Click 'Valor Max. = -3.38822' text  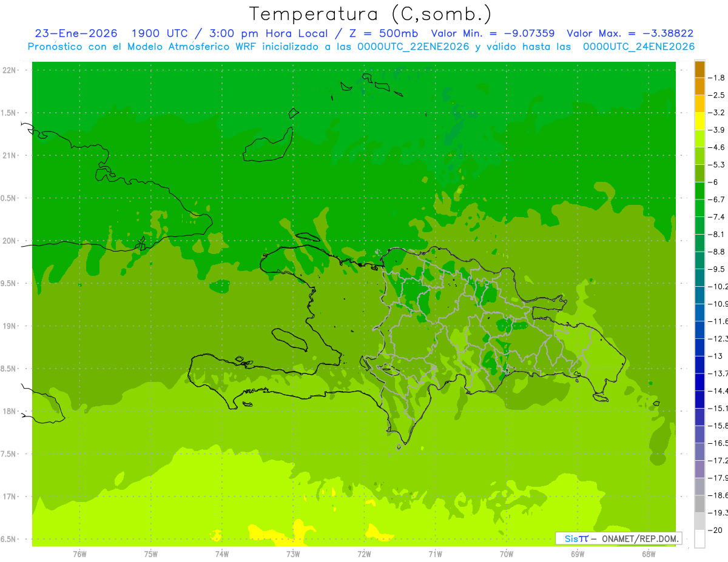(630, 33)
